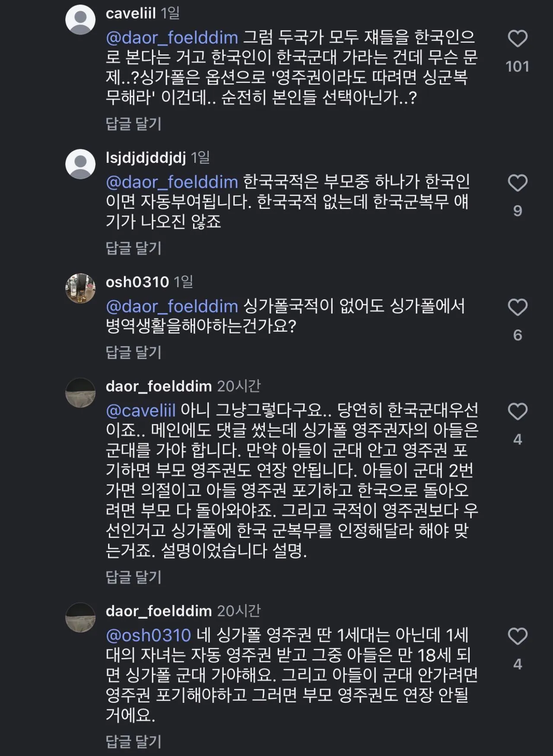Tap 답글 달기 under lsjdjdjddjdj's comment
This screenshot has height=756, width=553.
(133, 248)
